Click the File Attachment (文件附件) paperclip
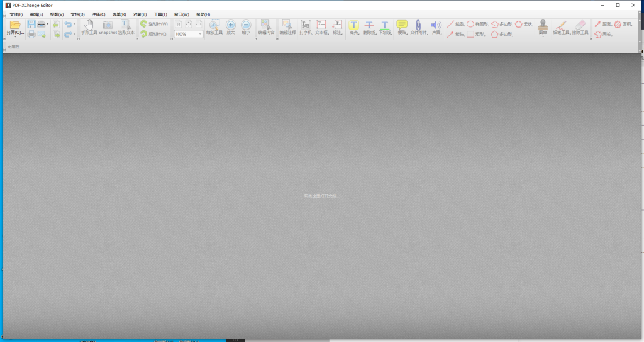644x342 pixels. (419, 28)
